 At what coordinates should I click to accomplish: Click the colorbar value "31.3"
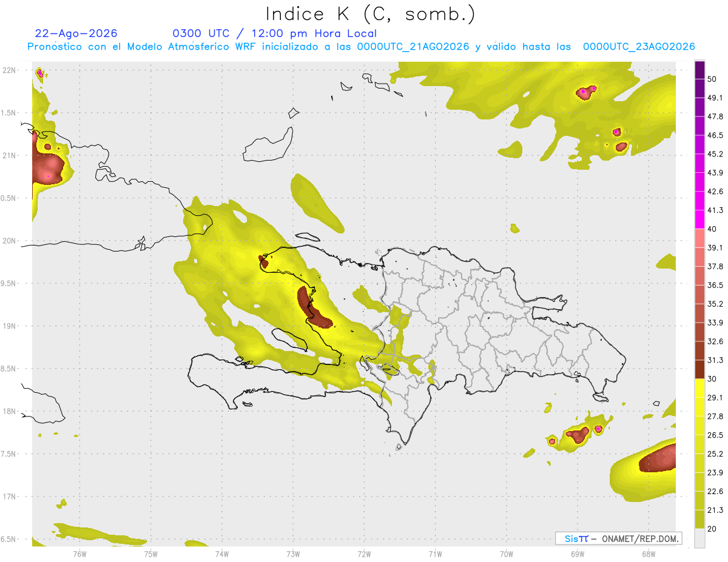click(x=715, y=360)
